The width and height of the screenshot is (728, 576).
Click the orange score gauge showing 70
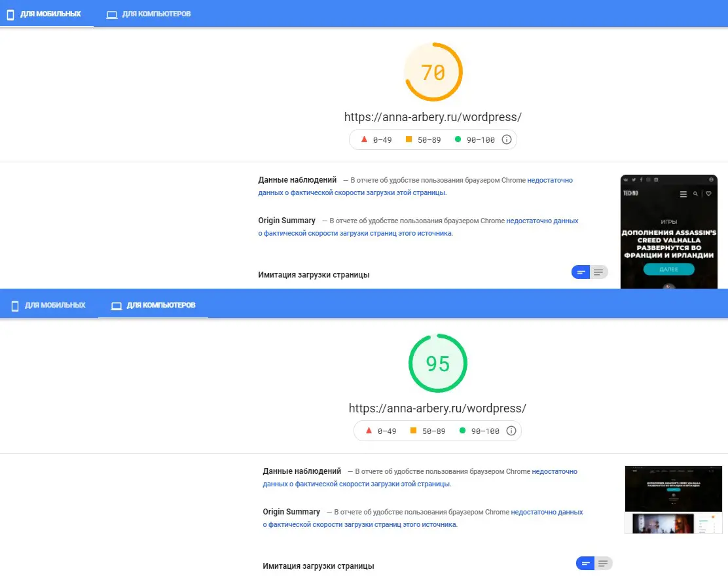433,72
